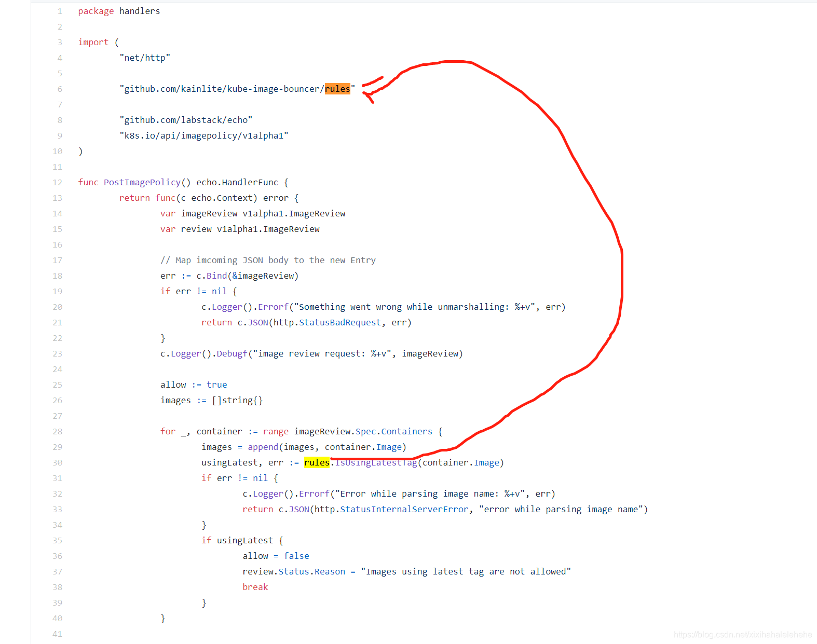Click "allow := true" on line 25
This screenshot has width=817, height=644.
coord(194,385)
